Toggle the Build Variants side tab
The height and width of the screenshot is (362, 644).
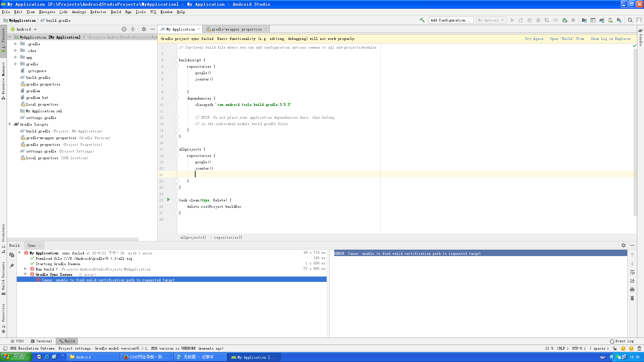click(x=3, y=278)
